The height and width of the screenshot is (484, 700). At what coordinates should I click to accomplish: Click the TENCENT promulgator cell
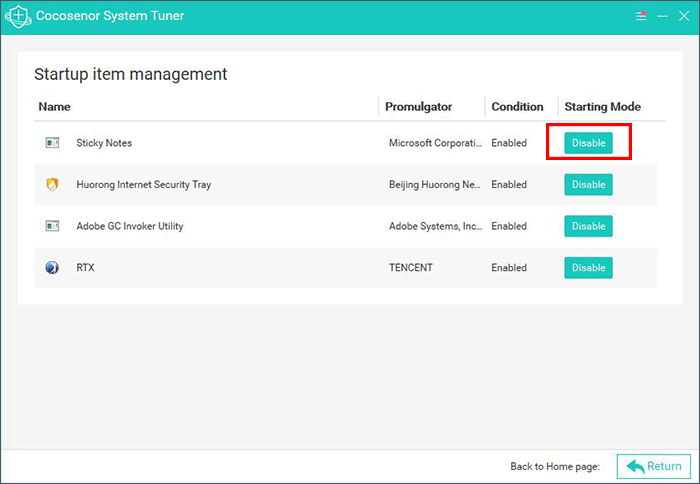coord(411,267)
